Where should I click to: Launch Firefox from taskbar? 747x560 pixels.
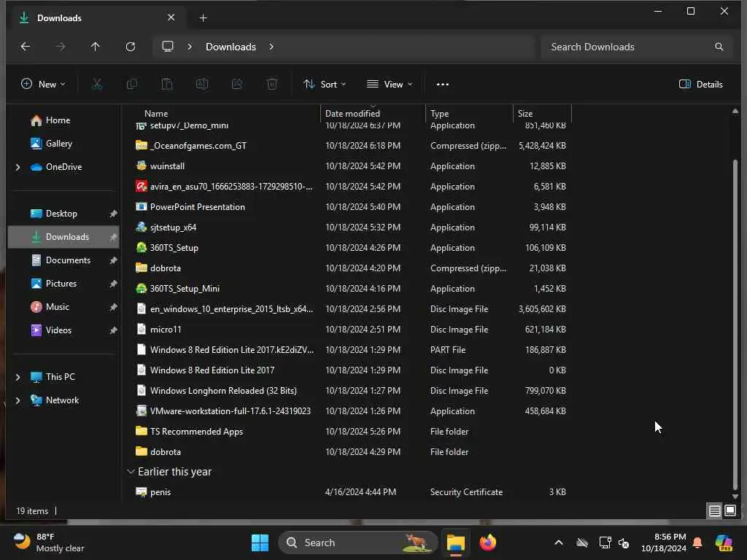coord(488,542)
